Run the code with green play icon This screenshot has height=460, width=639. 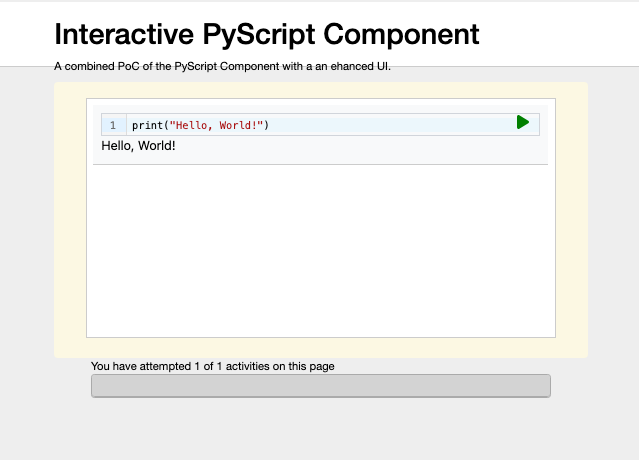tap(522, 122)
